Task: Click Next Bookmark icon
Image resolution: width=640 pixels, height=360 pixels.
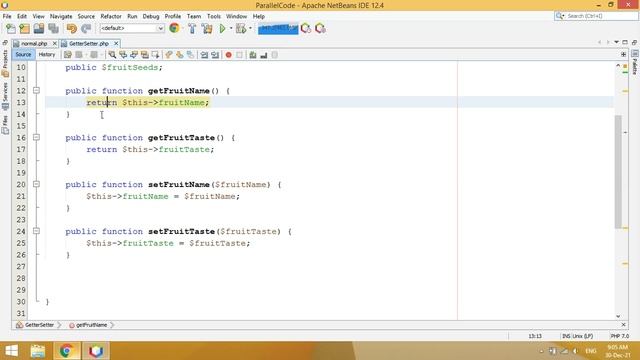Action: [x=180, y=55]
